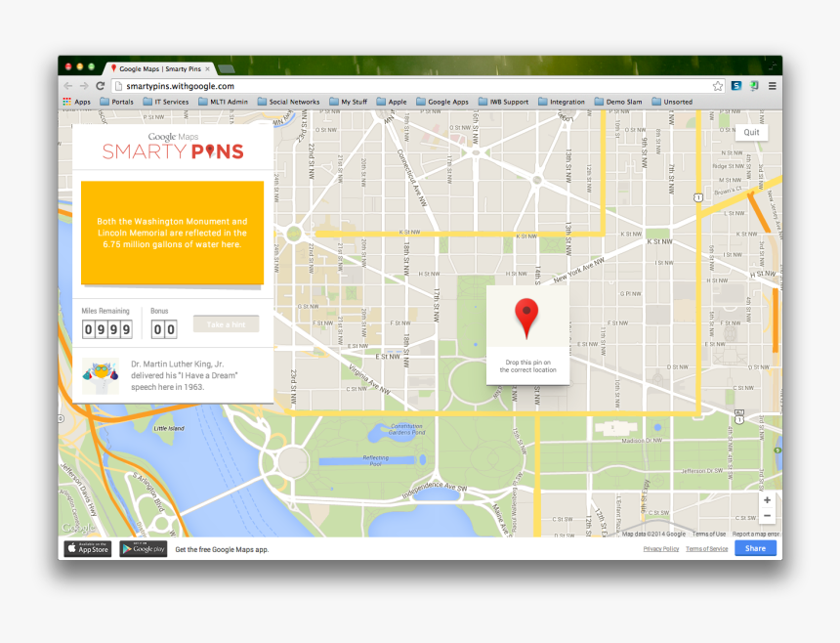The height and width of the screenshot is (643, 840).
Task: Click the Miles Remaining counter 0999
Action: click(x=107, y=329)
